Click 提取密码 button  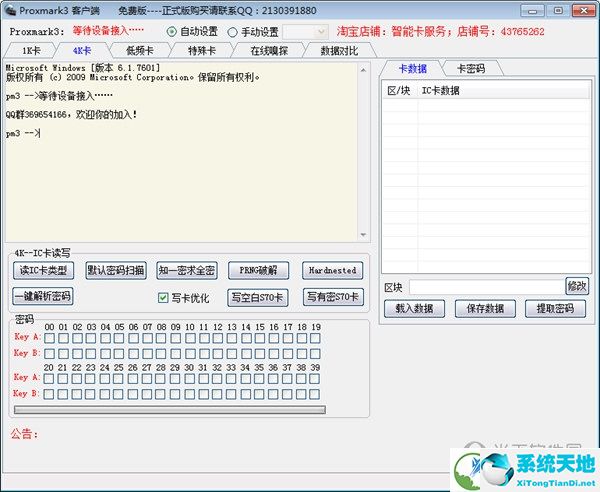pyautogui.click(x=555, y=309)
